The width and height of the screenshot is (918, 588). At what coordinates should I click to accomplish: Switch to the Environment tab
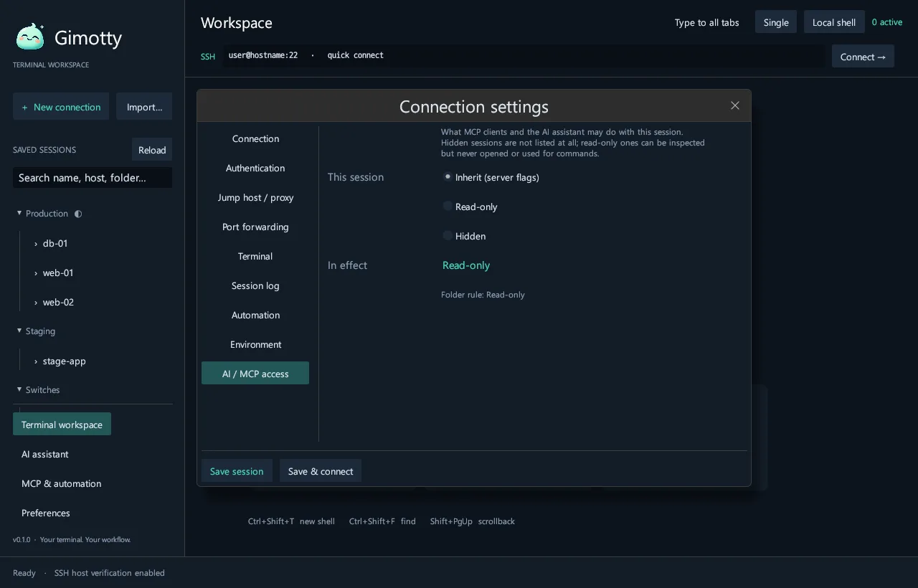pos(255,344)
